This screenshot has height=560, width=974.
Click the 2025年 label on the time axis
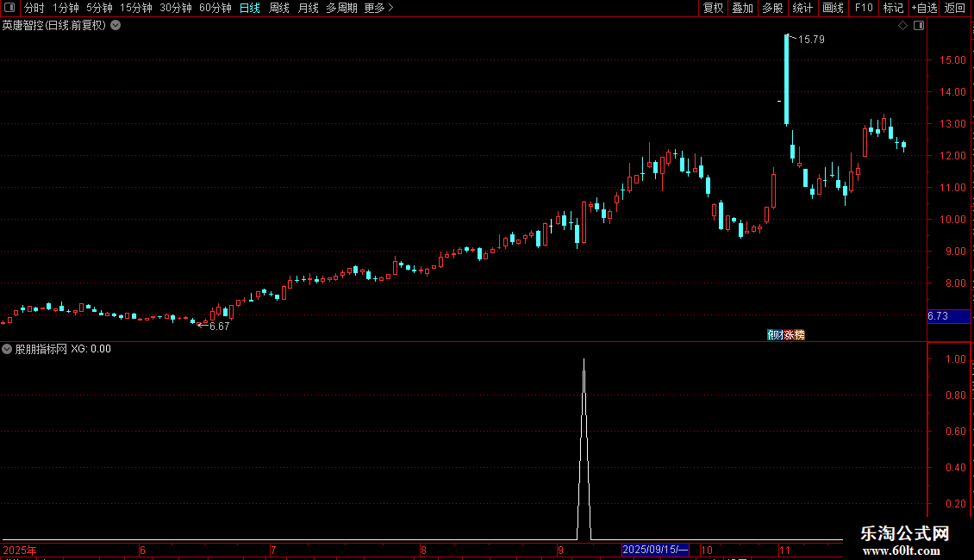tap(19, 550)
